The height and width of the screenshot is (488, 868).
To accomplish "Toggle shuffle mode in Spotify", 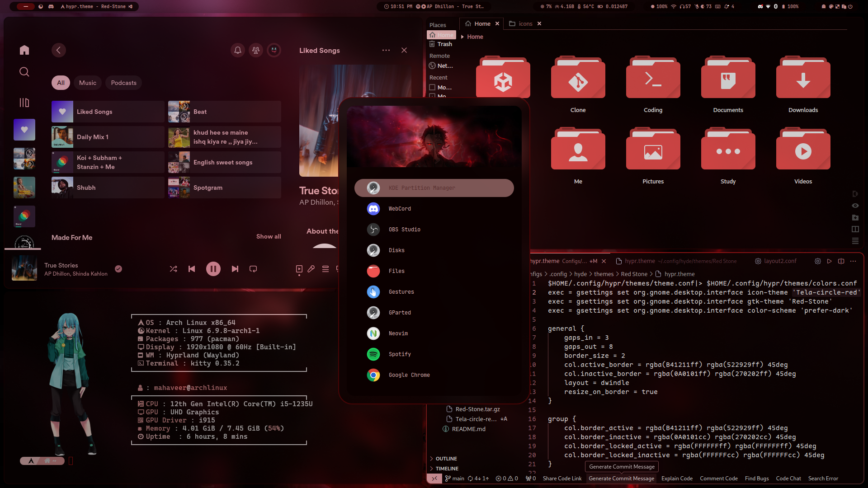I will click(174, 269).
